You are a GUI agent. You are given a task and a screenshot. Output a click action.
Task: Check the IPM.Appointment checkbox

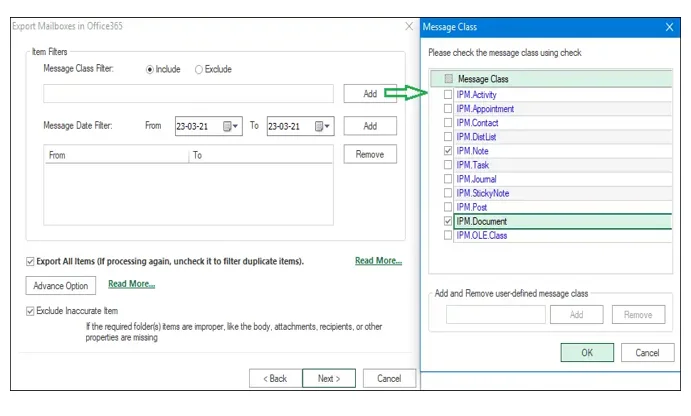[x=448, y=108]
